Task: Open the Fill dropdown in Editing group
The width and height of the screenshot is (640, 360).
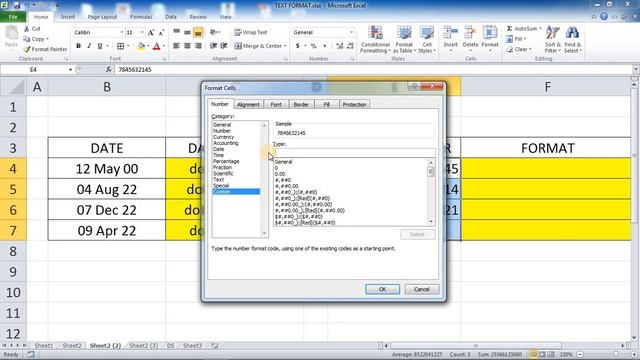Action: pos(516,39)
